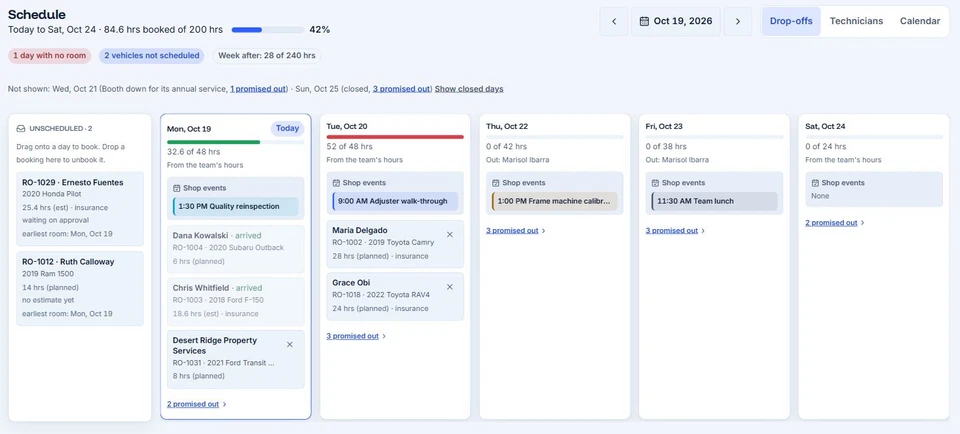Go to the previous week with left chevron
Viewport: 960px width, 434px height.
click(614, 21)
